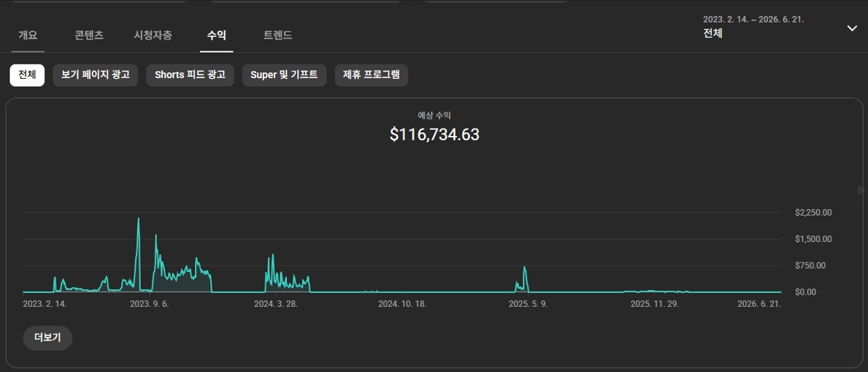Filter by 보기 페이지 광고
Image resolution: width=868 pixels, height=372 pixels.
[x=95, y=75]
